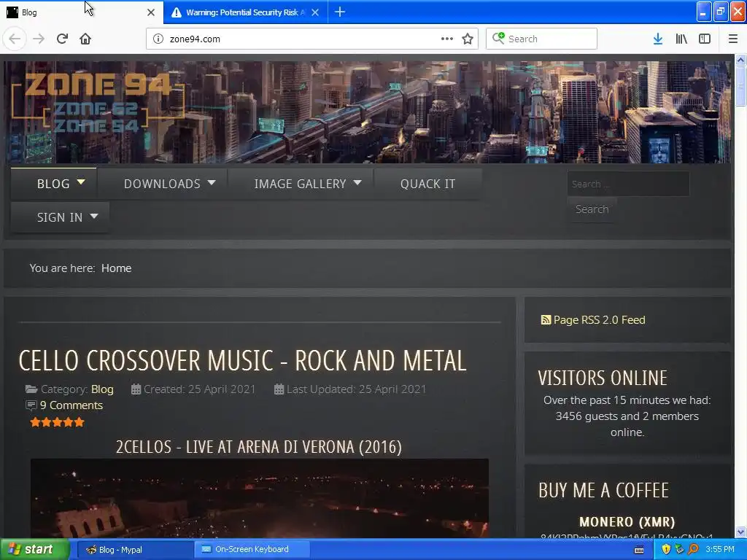Screen dimensions: 747x560
Task: Expand the SIGN IN dropdown arrow
Action: coord(94,216)
